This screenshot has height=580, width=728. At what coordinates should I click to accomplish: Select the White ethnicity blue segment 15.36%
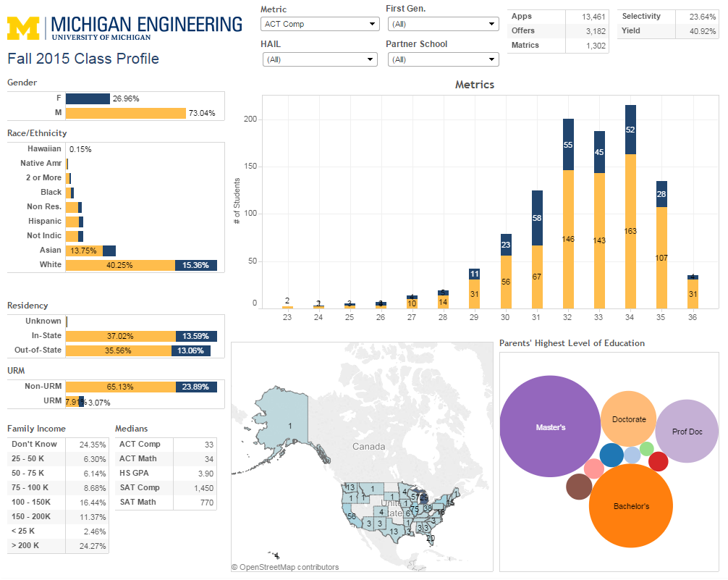195,265
